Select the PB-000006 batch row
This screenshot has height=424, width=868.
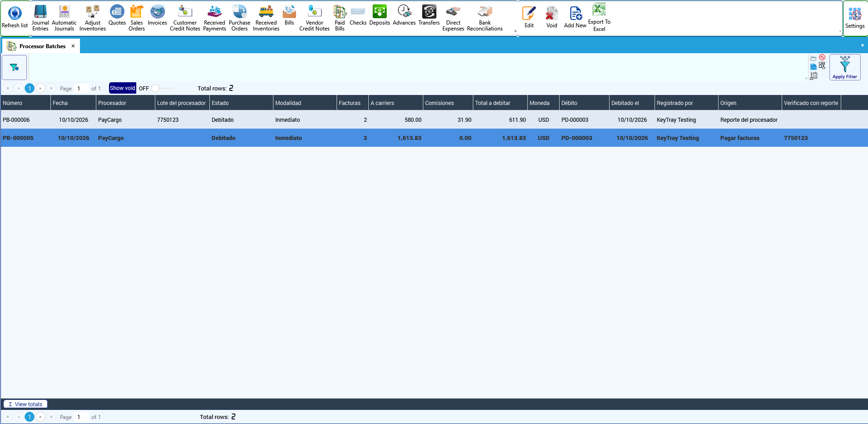pyautogui.click(x=434, y=120)
